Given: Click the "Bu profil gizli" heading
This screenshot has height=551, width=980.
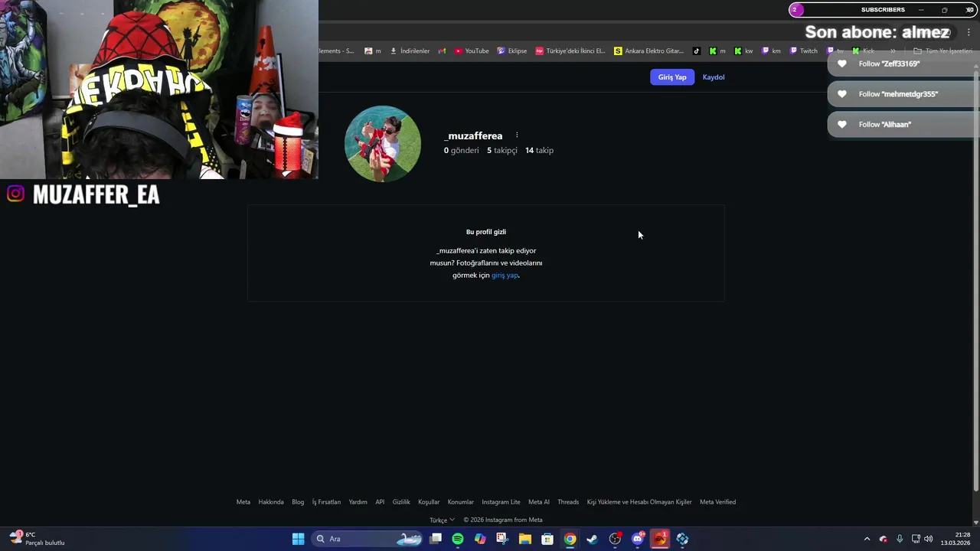Looking at the screenshot, I should coord(486,232).
